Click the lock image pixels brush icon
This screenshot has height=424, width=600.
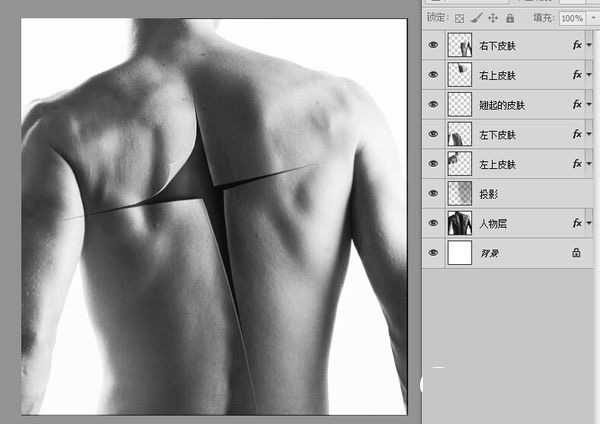pos(474,18)
